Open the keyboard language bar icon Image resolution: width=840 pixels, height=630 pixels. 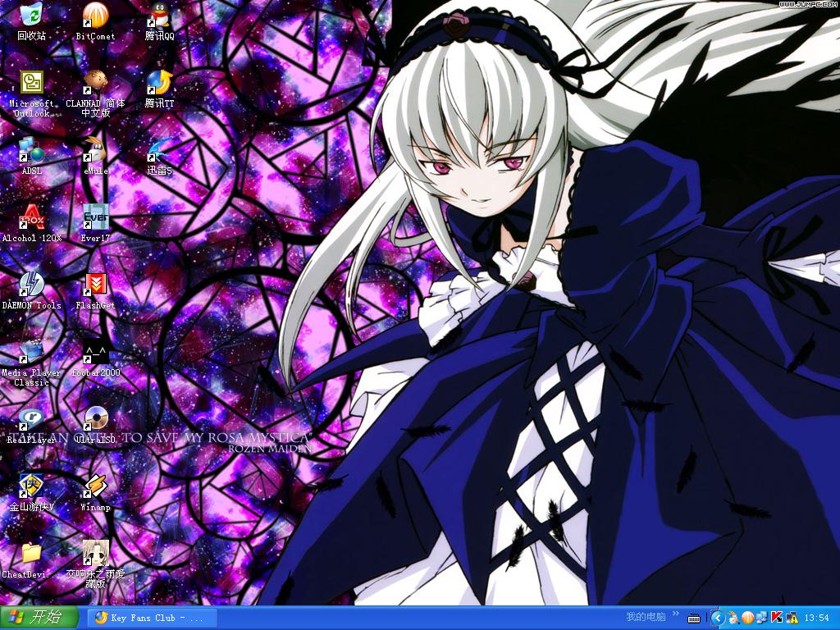(694, 619)
